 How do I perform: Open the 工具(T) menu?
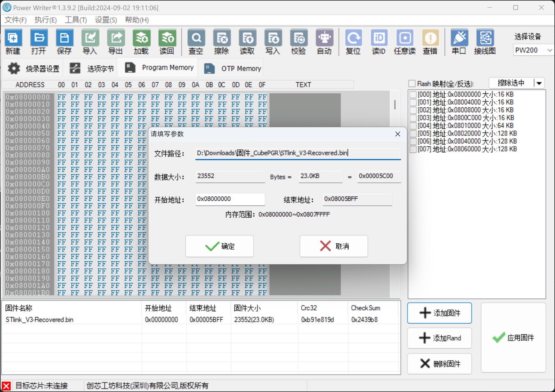tap(76, 20)
